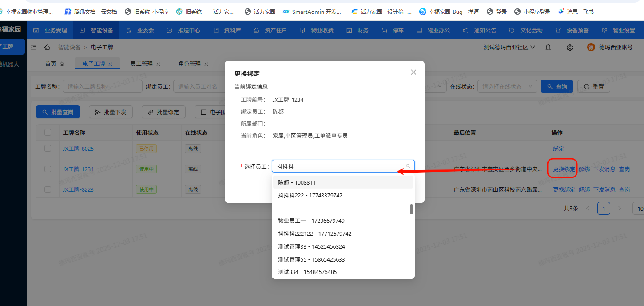Click the 批量下发 button
The image size is (644, 306).
click(x=111, y=112)
